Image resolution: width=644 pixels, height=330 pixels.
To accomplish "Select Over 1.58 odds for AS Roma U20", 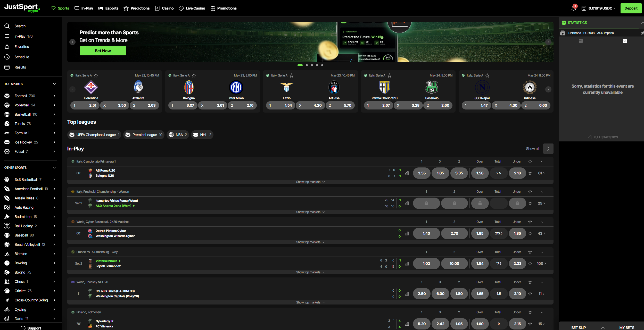I will (480, 173).
